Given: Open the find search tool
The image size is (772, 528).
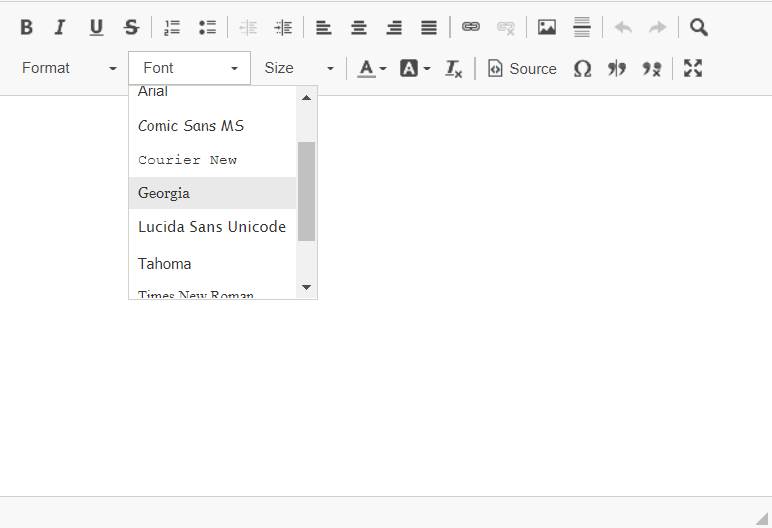Looking at the screenshot, I should 699,27.
